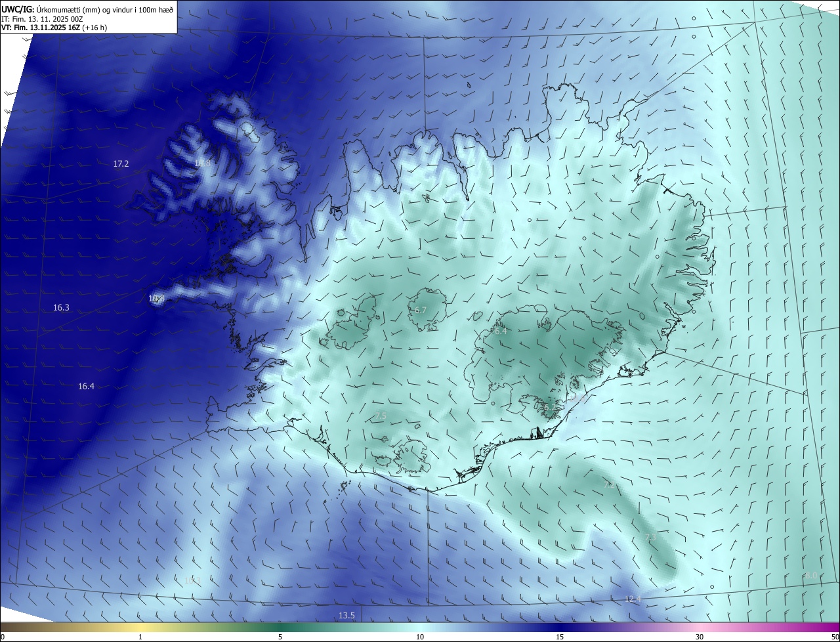The height and width of the screenshot is (642, 840).
Task: Click the 17.2 value label on the map
Action: 121,164
